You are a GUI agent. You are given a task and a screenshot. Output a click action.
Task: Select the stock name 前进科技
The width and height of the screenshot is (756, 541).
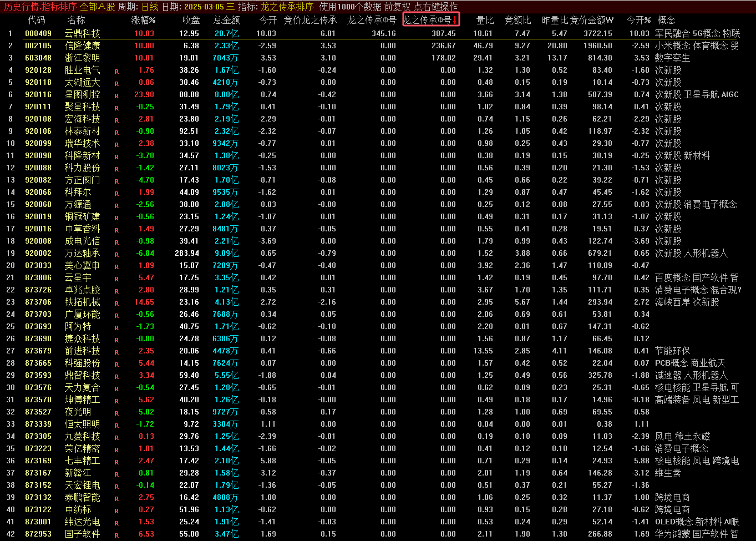tap(83, 351)
